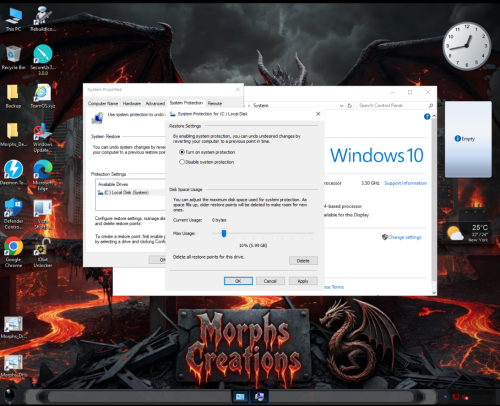Viewport: 500px width, 406px height.
Task: Switch to the Advanced tab
Action: (x=155, y=103)
